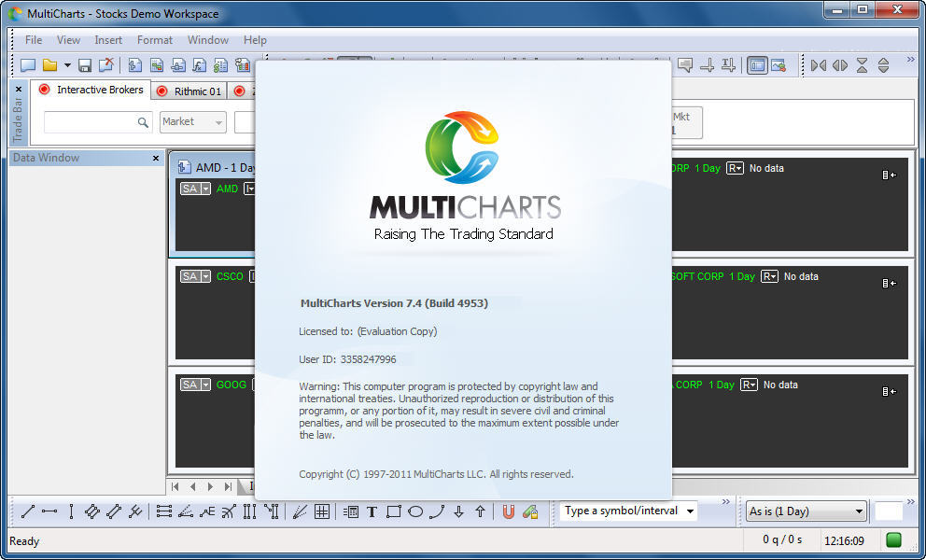Collapse the scale panel on the bottom-right chart
Screen dimensions: 926x560
pyautogui.click(x=890, y=391)
